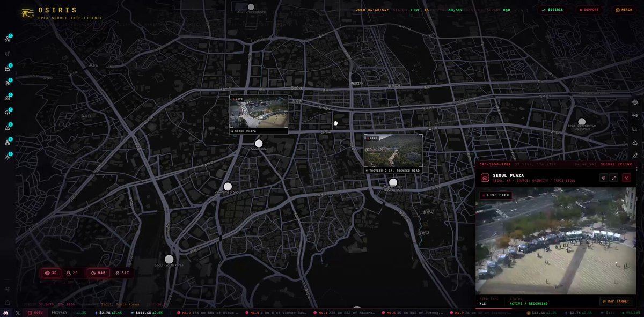
Task: Click the Osiris eye logo
Action: pyautogui.click(x=27, y=13)
